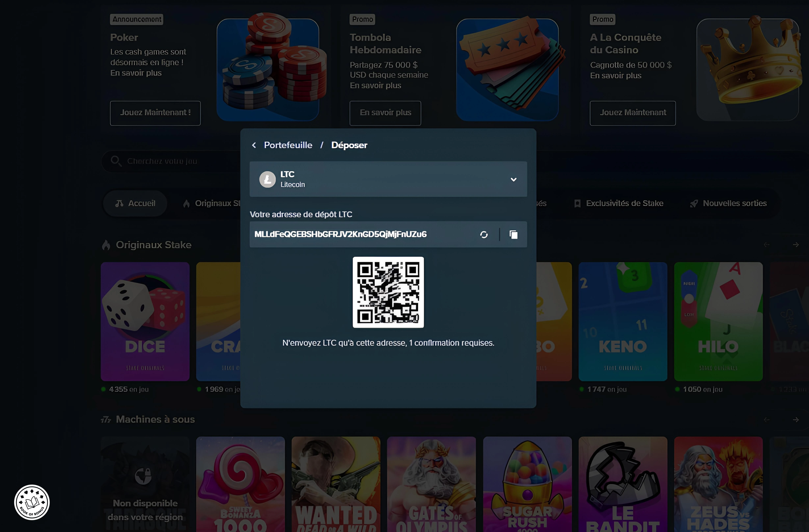Screen dimensions: 809x532
Task: Go back with the wallet chevron arrow
Action: 254,145
